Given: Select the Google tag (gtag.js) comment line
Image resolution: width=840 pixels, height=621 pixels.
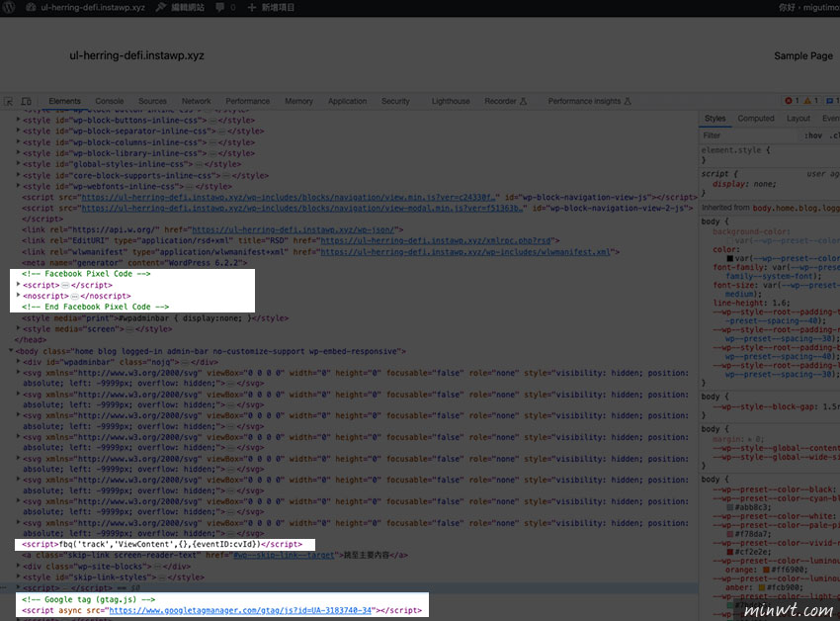Looking at the screenshot, I should pyautogui.click(x=88, y=599).
